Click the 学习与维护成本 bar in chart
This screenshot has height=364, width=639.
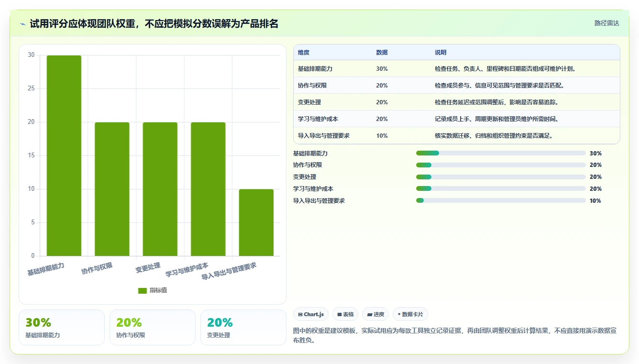[208, 189]
